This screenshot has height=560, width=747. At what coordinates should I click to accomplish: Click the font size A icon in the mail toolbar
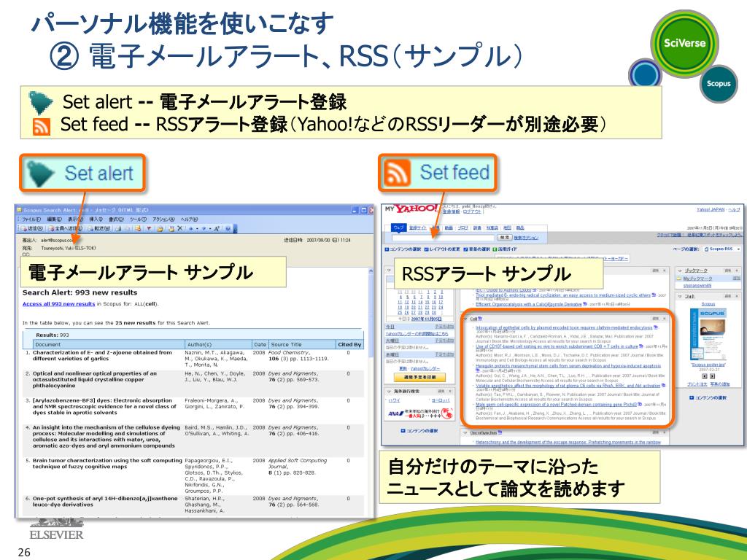tap(216, 228)
